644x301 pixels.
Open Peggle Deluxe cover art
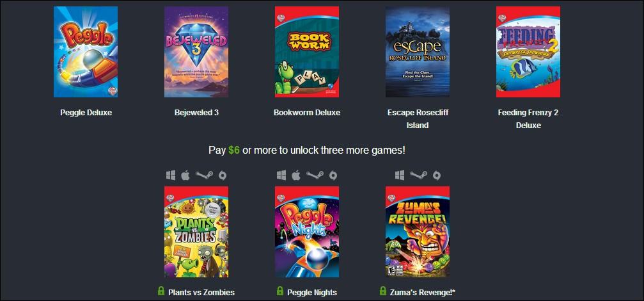click(86, 52)
